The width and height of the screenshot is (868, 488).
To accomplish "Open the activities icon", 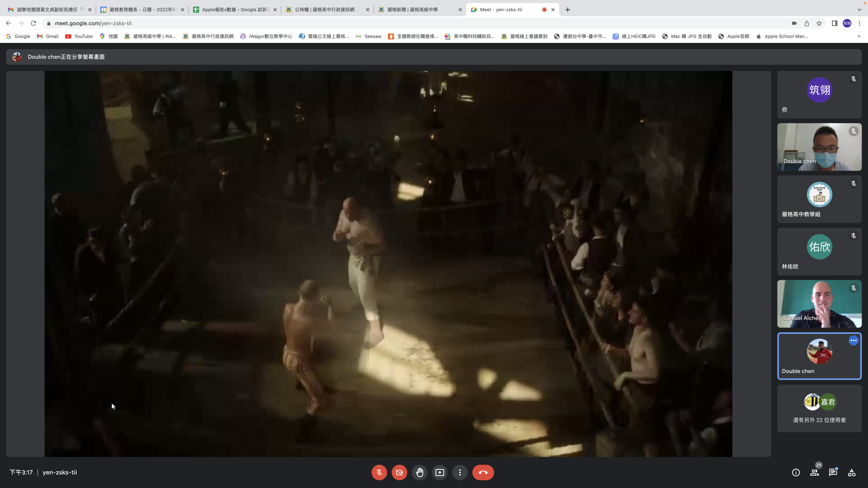I will point(852,472).
